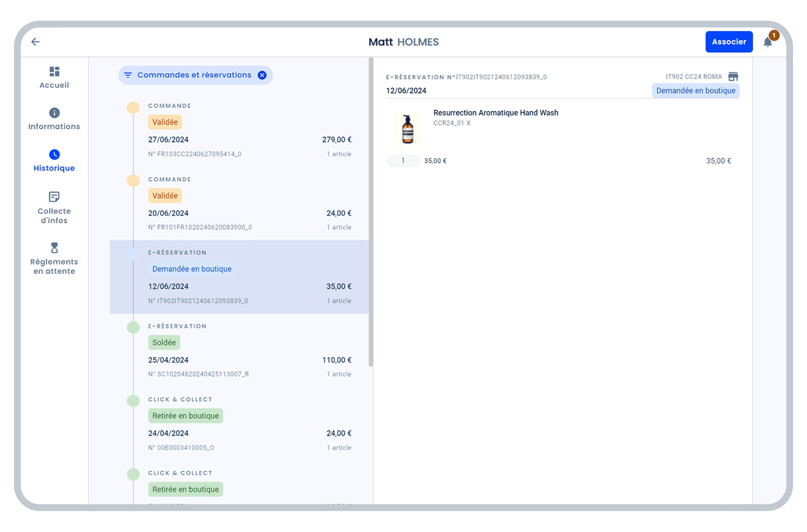Click the Soldée status badge
Image resolution: width=807 pixels, height=532 pixels.
pyautogui.click(x=164, y=343)
